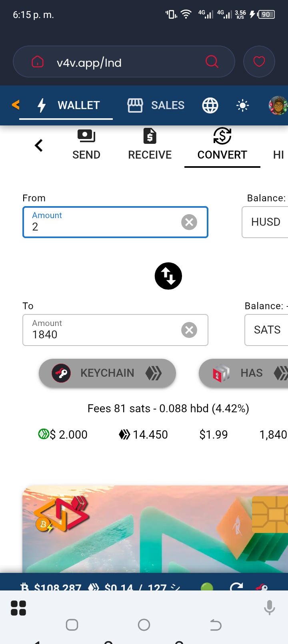Open the language globe selector

(x=210, y=105)
